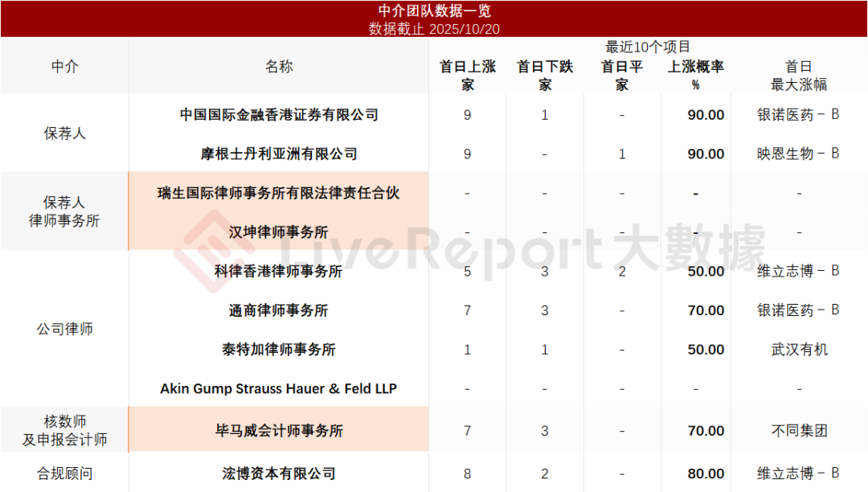Click 瑞生国际律师事务所有限法律责任合伙 name cell
868x492 pixels.
(278, 193)
